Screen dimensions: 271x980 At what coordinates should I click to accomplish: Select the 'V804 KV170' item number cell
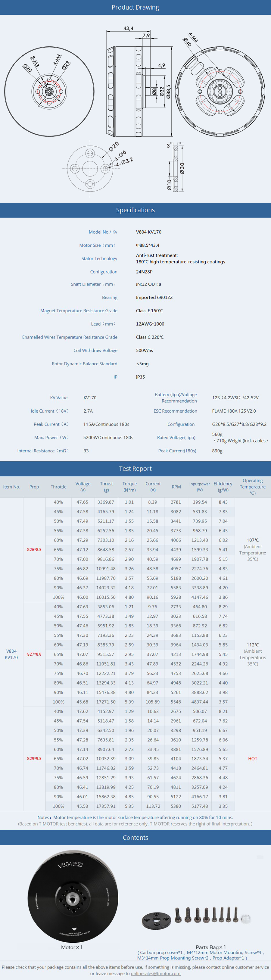pos(11,654)
